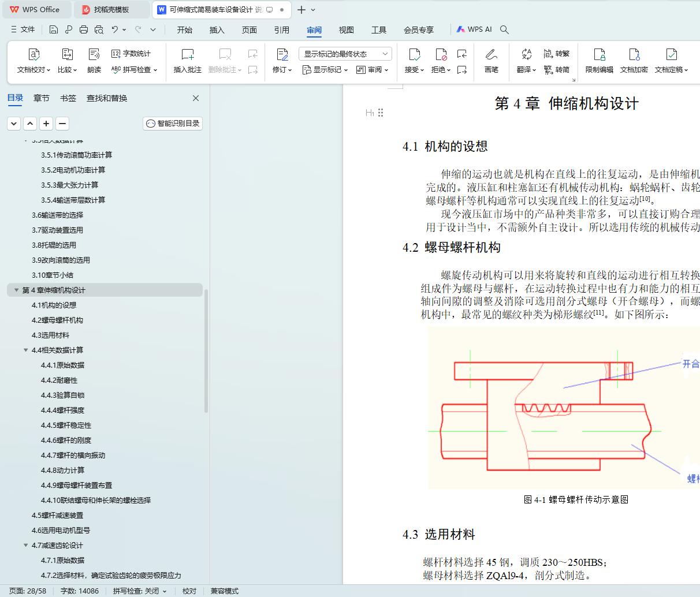Jump to 4.4.5螺杆稳定性 heading
The width and height of the screenshot is (700, 597).
pyautogui.click(x=66, y=425)
